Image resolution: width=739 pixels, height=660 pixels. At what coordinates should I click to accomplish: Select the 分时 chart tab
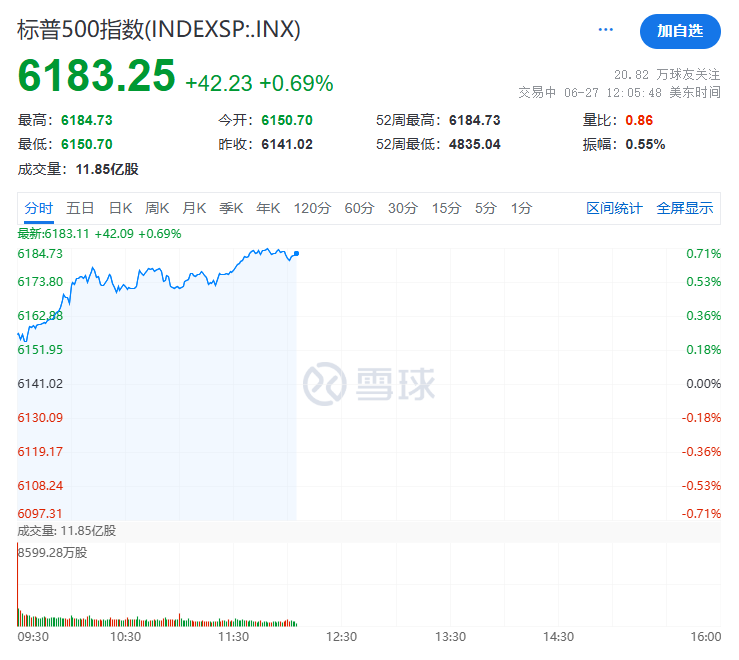(x=39, y=208)
